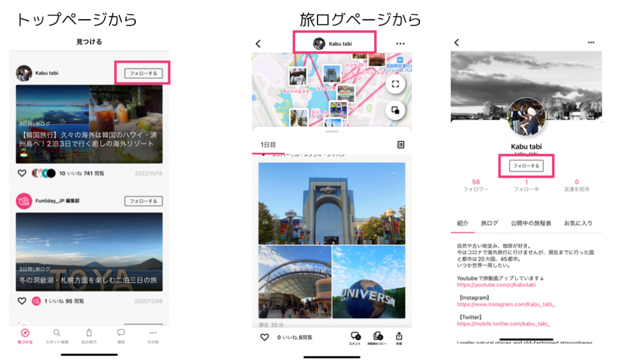Open the 通知 notifications icon

click(121, 334)
